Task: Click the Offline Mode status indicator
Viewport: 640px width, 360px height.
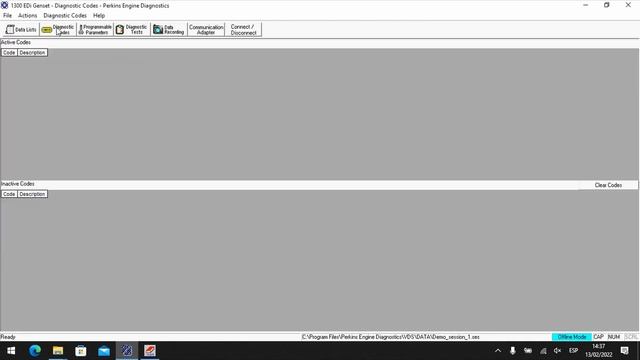Action: point(571,337)
